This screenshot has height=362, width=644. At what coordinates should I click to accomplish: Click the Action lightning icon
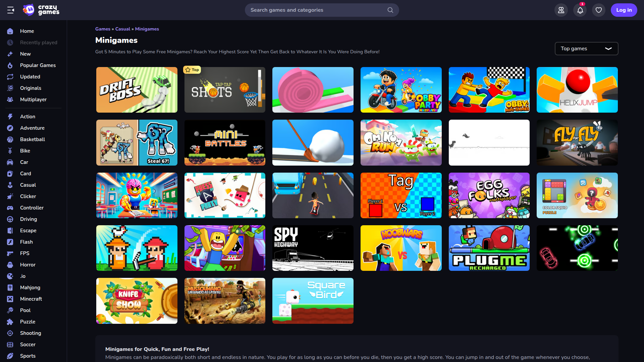(x=10, y=117)
